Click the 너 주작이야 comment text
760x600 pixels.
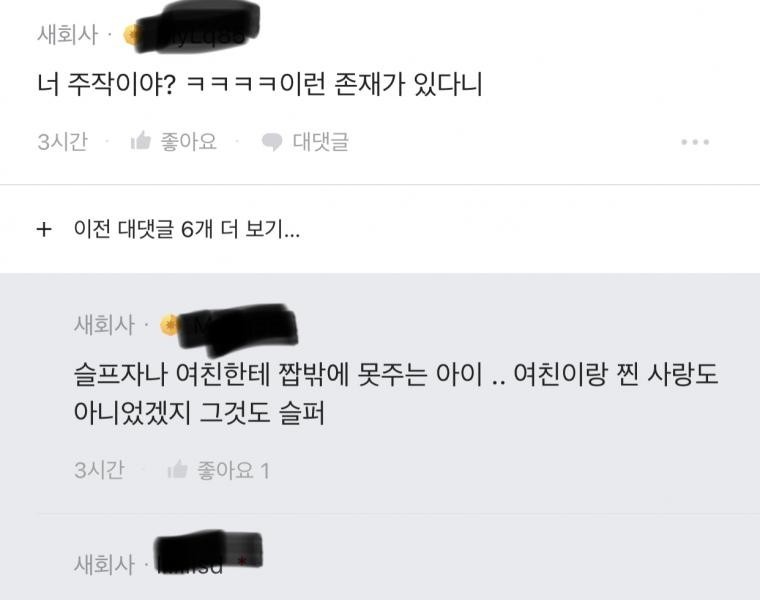[x=260, y=84]
